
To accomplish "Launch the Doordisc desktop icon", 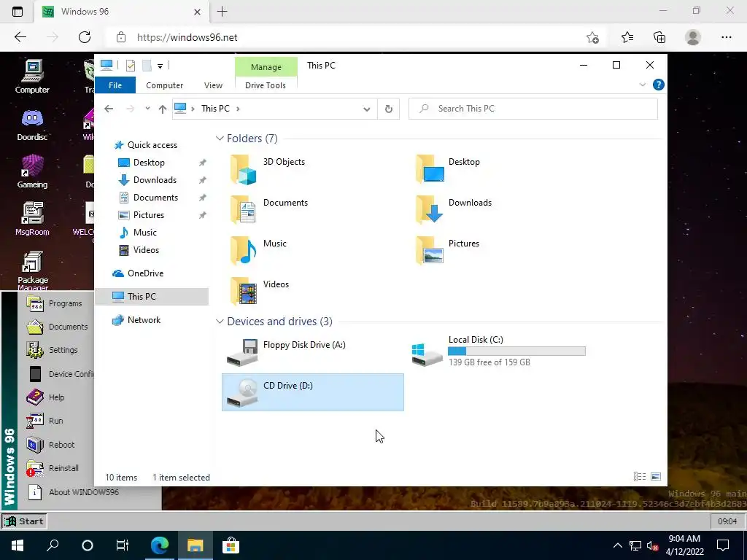I will pyautogui.click(x=32, y=125).
